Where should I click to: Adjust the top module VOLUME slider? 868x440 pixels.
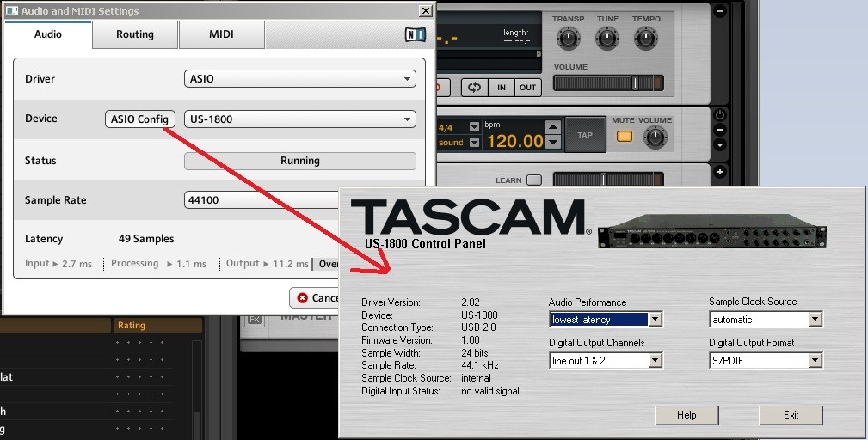(x=608, y=83)
